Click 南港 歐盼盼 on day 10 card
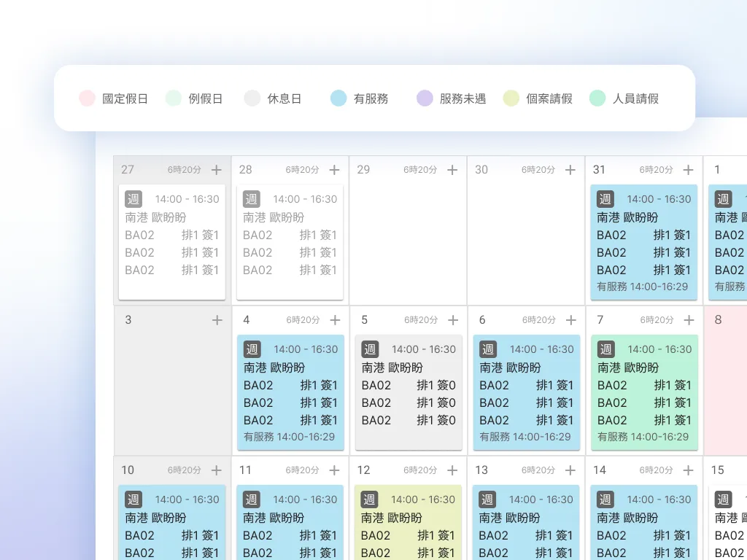 tap(155, 518)
